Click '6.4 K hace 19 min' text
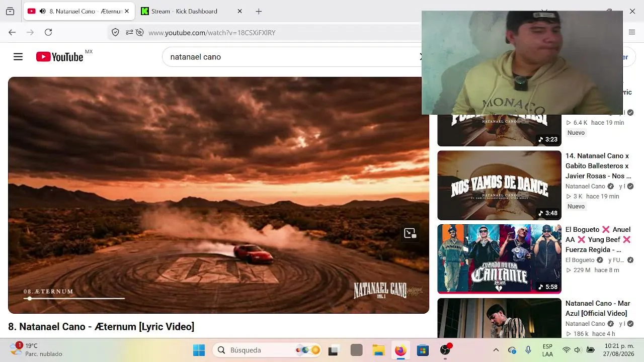The width and height of the screenshot is (644, 362). tap(595, 123)
